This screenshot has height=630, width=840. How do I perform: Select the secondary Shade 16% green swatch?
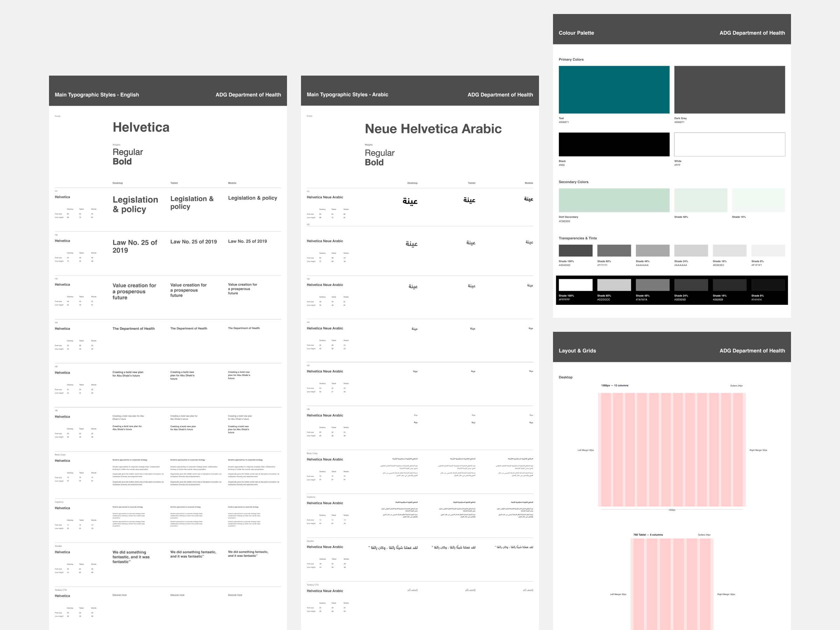point(758,200)
